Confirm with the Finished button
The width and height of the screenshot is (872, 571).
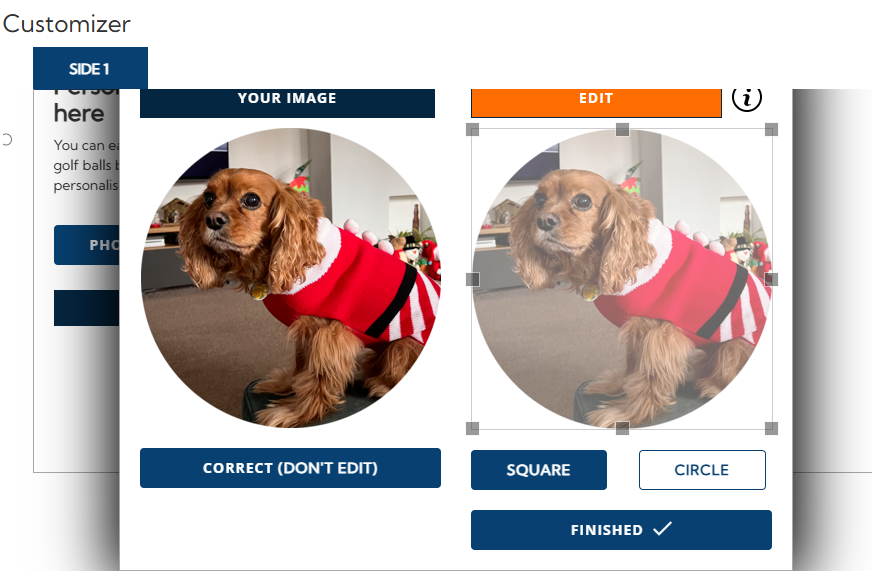coord(621,530)
